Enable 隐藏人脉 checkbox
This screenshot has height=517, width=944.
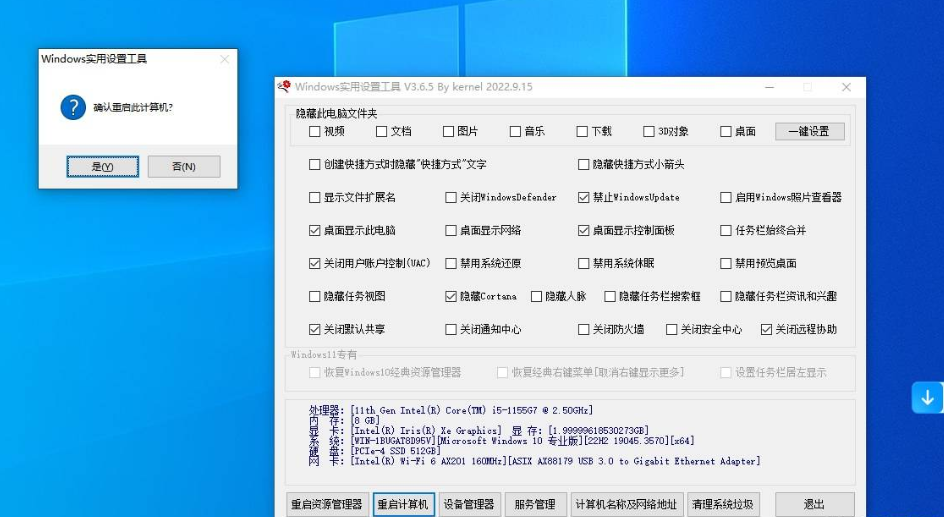pyautogui.click(x=536, y=296)
